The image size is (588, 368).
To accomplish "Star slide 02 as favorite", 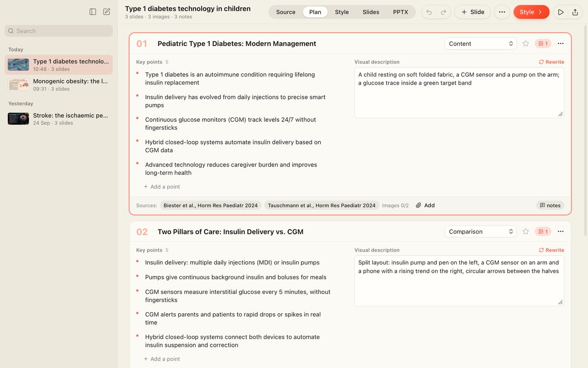I will coord(526,232).
